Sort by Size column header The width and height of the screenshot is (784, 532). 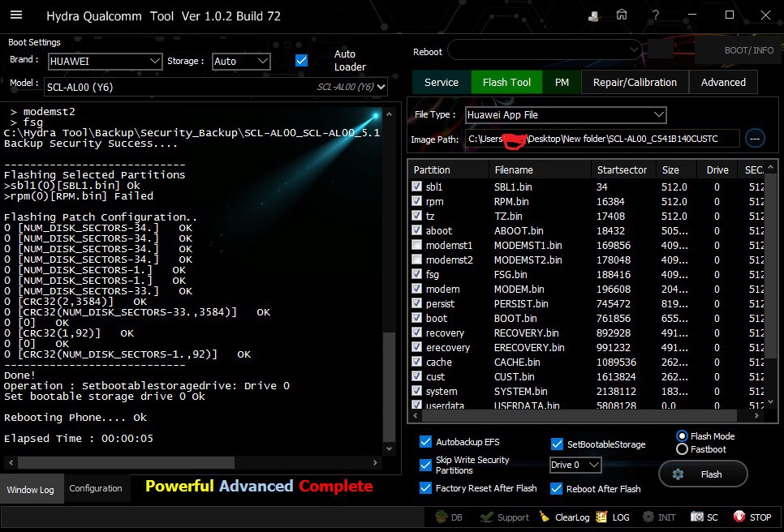[677, 169]
